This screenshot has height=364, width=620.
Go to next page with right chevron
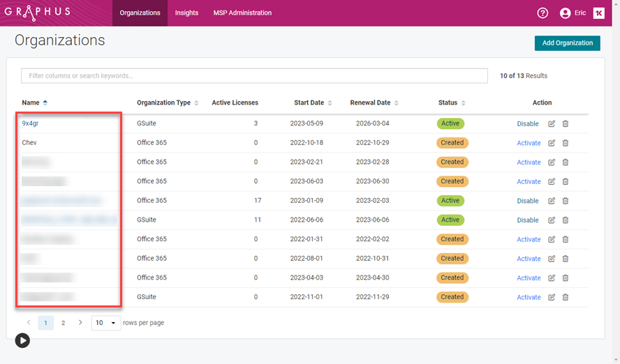point(80,323)
